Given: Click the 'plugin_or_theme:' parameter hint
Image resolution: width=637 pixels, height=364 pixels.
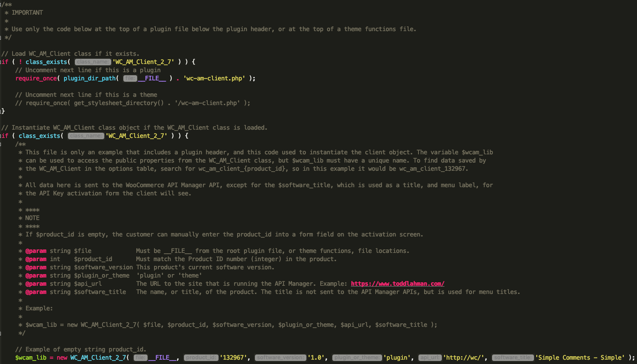Looking at the screenshot, I should click(357, 358).
